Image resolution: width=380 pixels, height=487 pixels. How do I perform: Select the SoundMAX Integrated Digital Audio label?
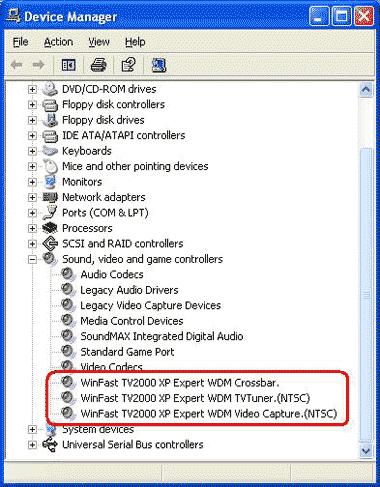(162, 336)
